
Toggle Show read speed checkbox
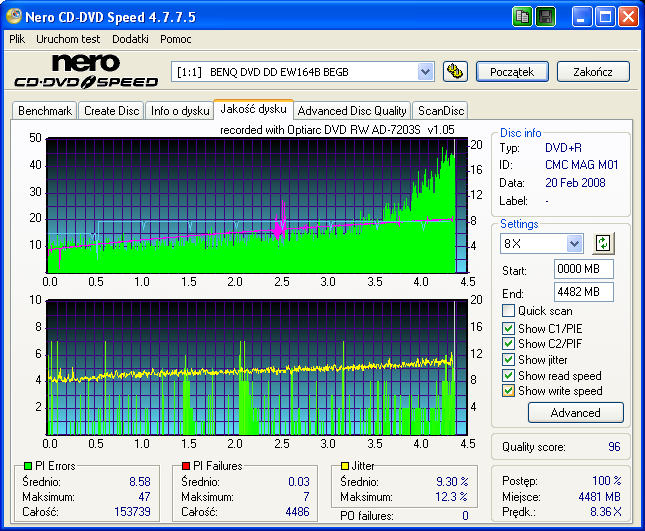(x=508, y=375)
